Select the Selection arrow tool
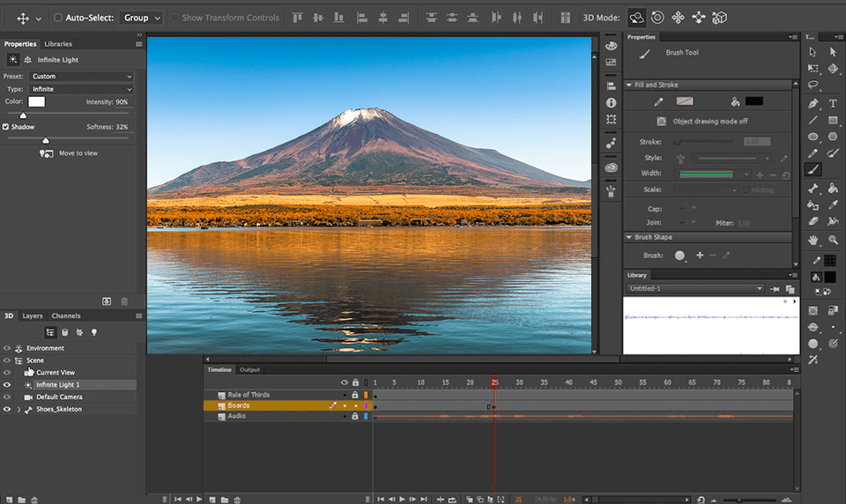This screenshot has width=846, height=504. click(813, 52)
